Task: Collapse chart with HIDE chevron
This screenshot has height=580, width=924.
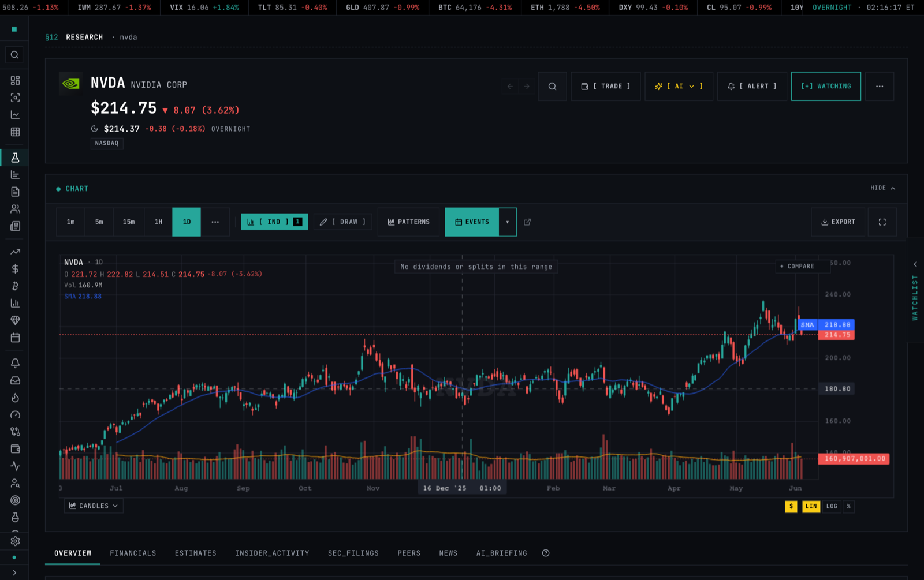Action: (x=883, y=188)
